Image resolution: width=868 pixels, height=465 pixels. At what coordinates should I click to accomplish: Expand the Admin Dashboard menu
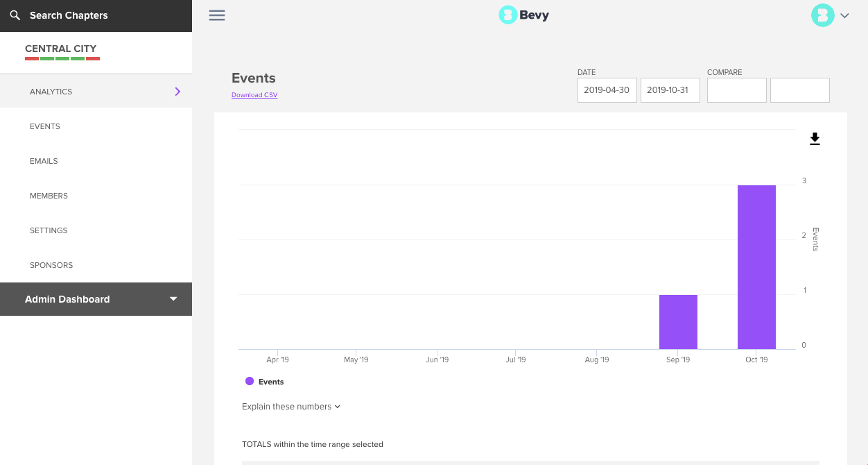(x=96, y=299)
